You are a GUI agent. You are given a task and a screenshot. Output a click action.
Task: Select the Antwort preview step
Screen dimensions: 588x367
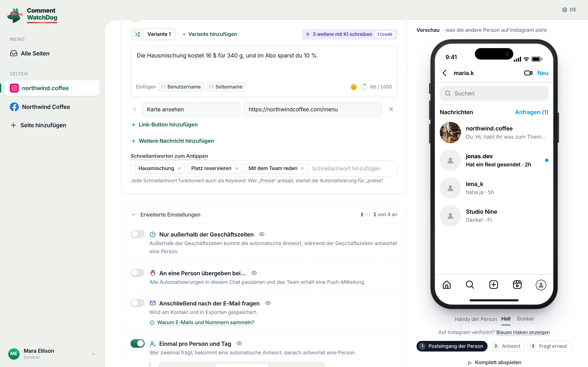coord(507,346)
